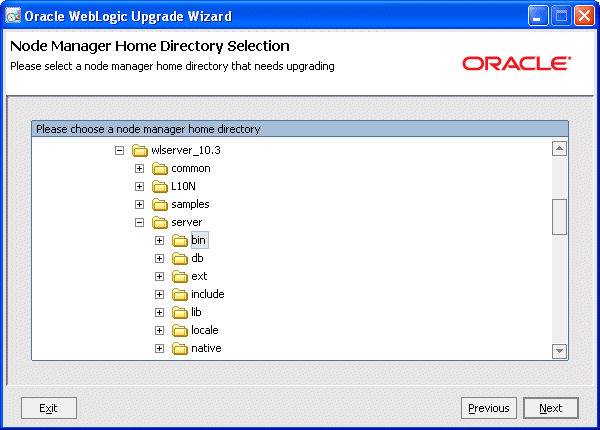Select the include directory label
Screen dimensions: 600x430
208,294
